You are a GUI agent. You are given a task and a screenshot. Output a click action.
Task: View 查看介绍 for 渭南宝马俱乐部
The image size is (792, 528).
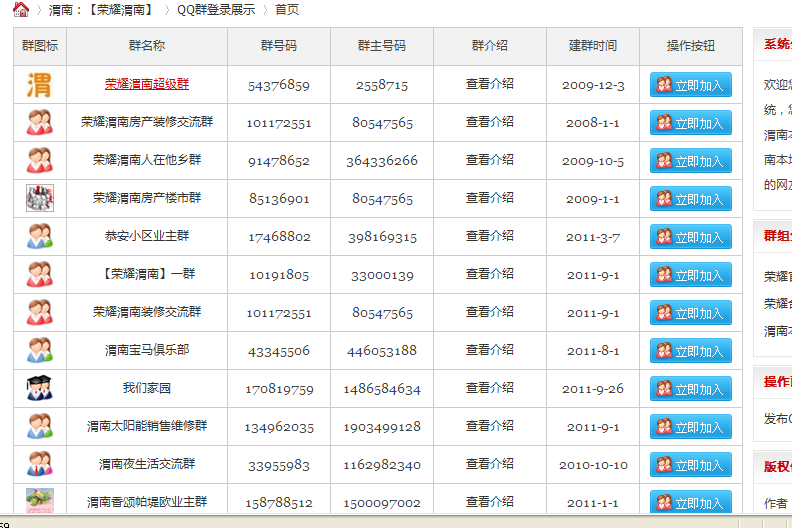489,350
